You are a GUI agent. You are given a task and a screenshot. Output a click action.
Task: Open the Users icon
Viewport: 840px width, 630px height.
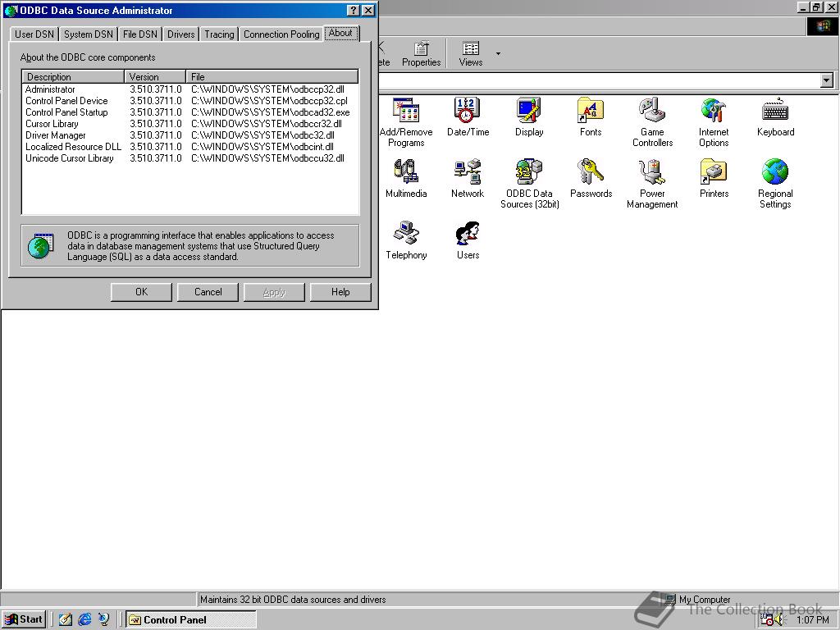pos(468,240)
